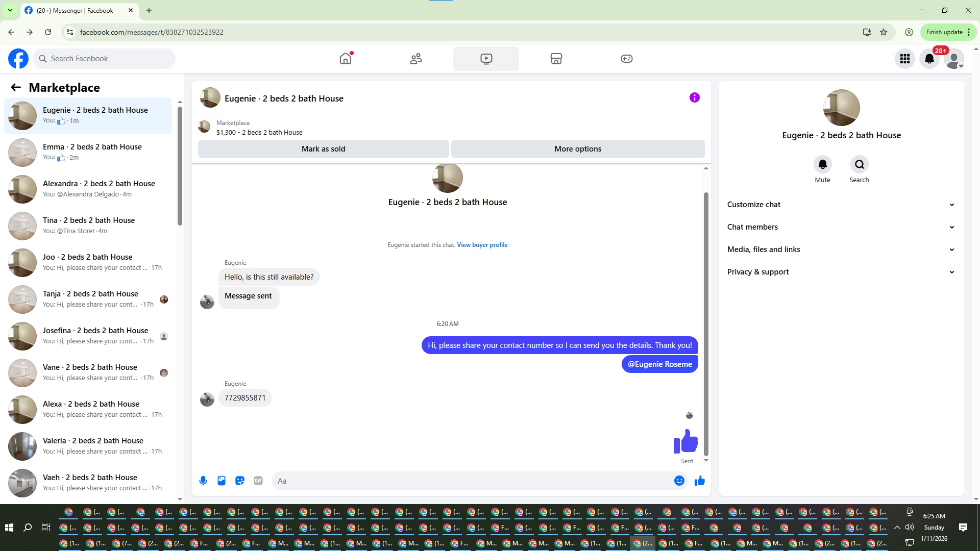Record a voice clip with microphone icon
The image size is (980, 551).
coord(203,481)
